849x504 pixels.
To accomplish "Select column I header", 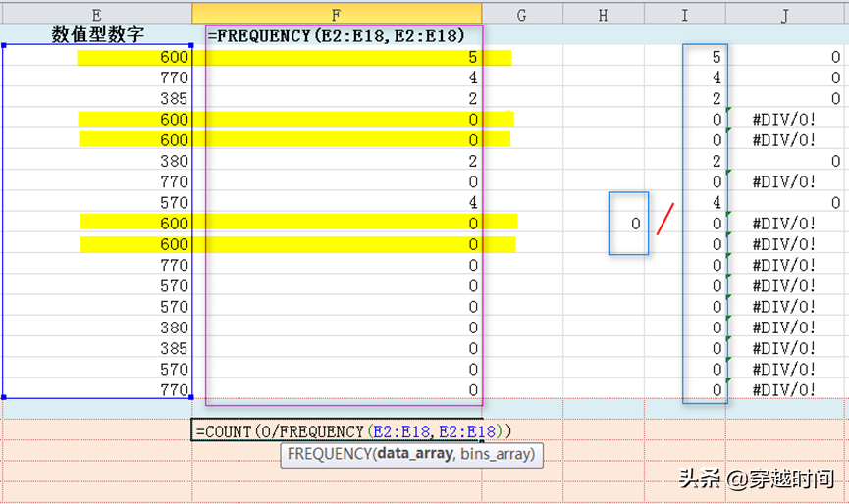I will click(x=684, y=15).
